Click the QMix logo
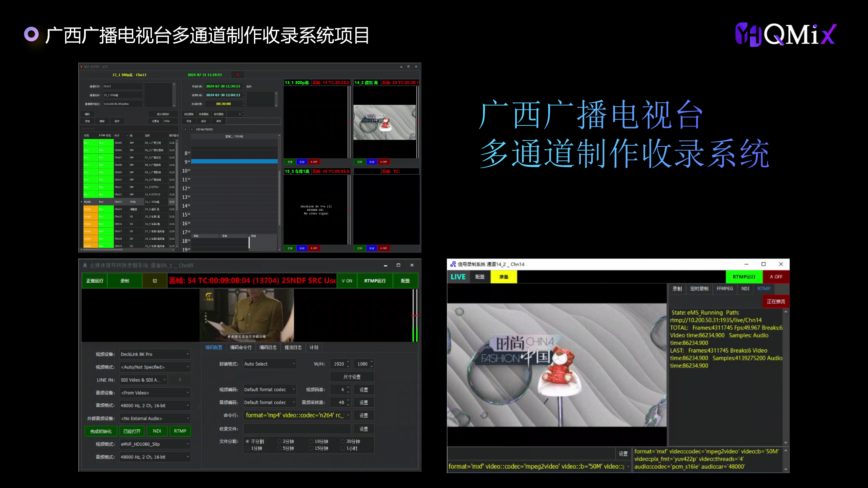 tap(785, 35)
